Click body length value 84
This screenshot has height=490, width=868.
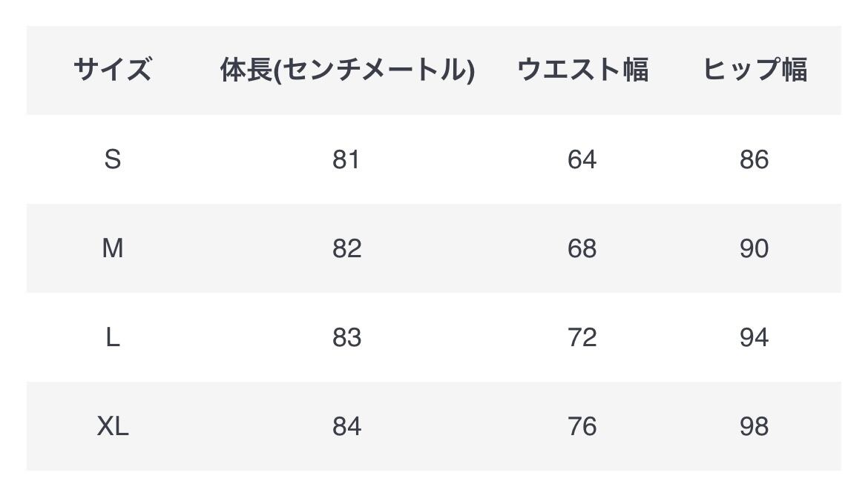346,426
